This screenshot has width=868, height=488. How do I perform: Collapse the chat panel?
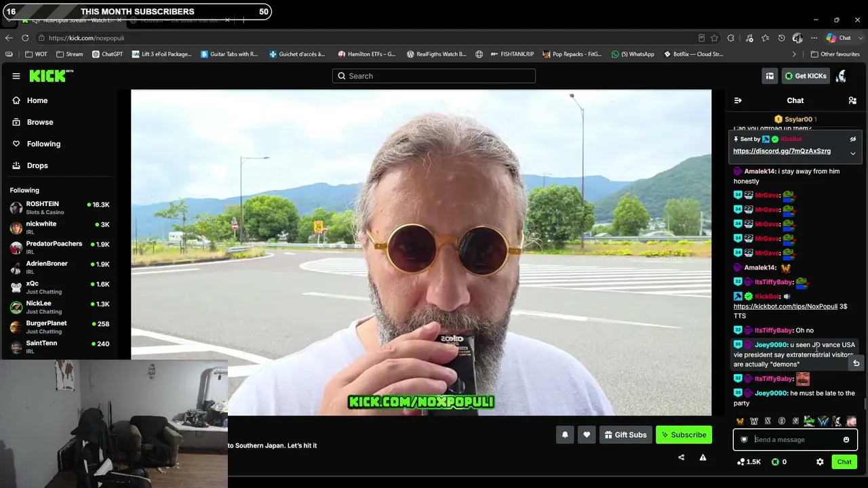tap(738, 100)
